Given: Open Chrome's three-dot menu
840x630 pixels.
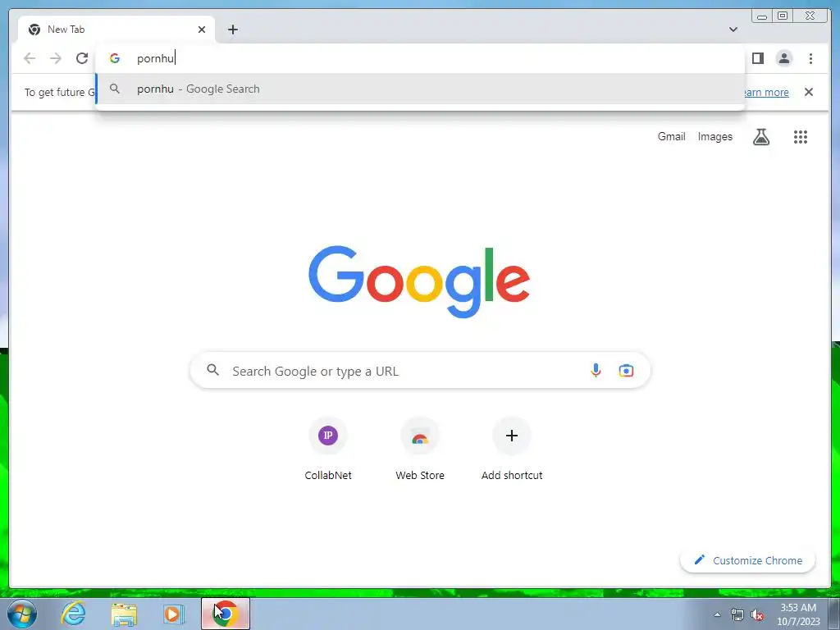Looking at the screenshot, I should pyautogui.click(x=810, y=58).
